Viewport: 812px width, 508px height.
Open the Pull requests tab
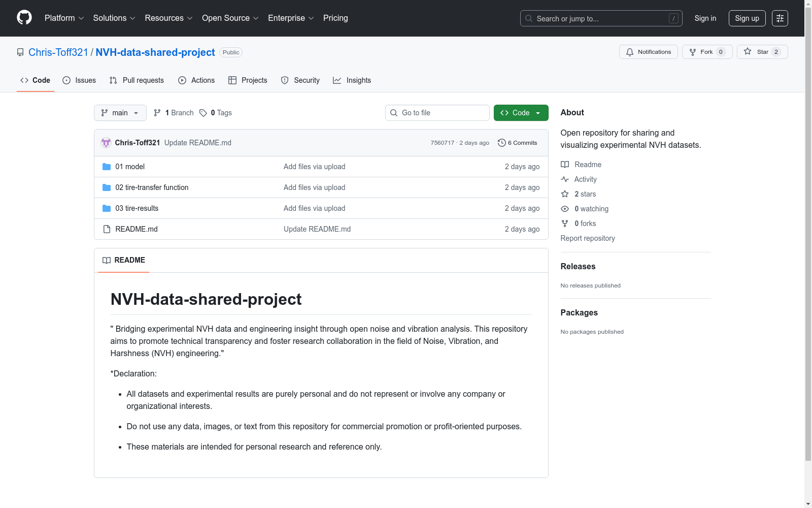pyautogui.click(x=137, y=80)
